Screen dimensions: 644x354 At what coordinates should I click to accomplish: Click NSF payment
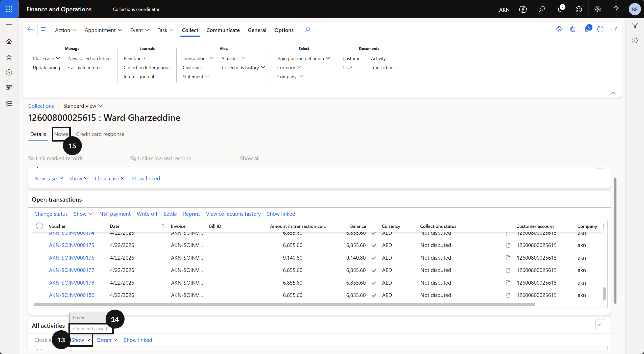click(115, 214)
